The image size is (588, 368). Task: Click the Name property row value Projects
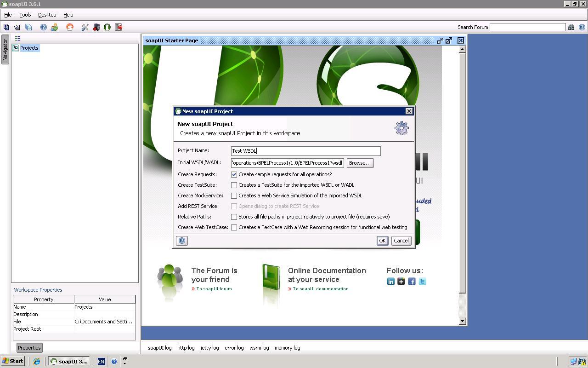coord(105,307)
